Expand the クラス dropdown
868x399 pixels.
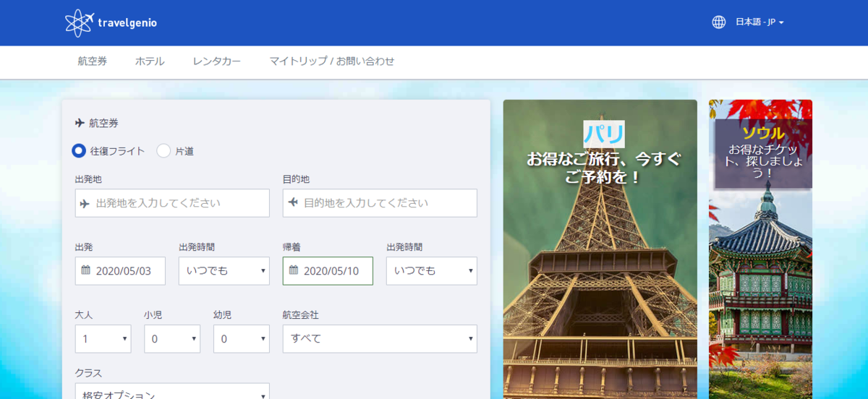tap(172, 391)
